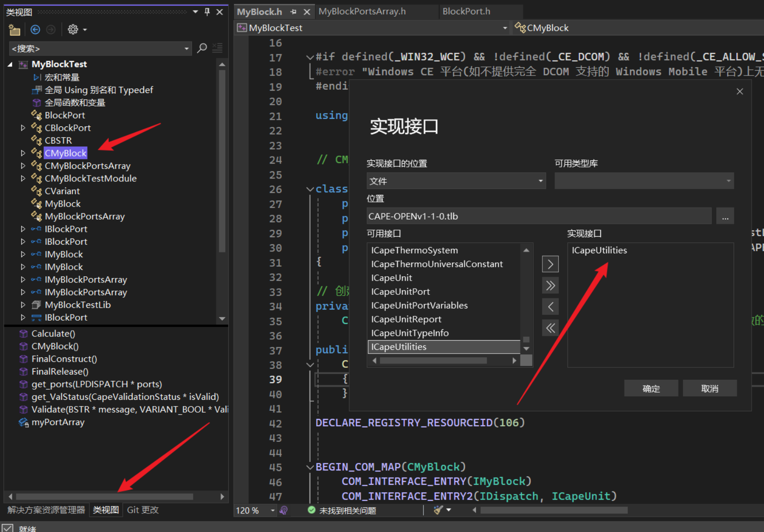This screenshot has height=532, width=764.
Task: Click the 确定 button
Action: (x=651, y=388)
